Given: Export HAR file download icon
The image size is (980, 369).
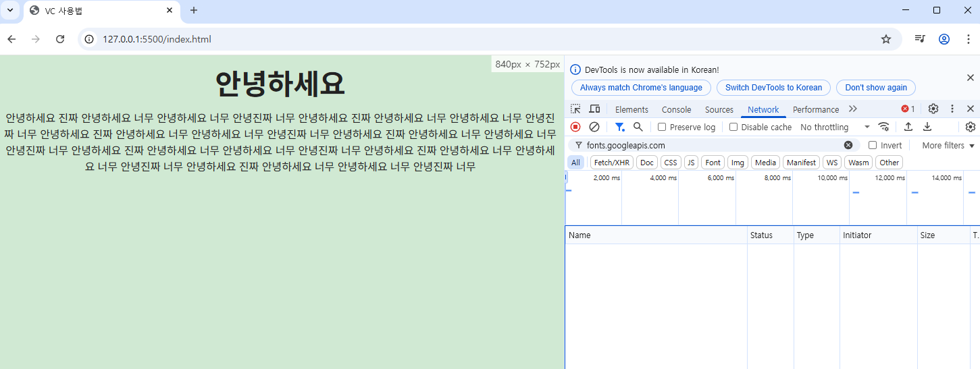Looking at the screenshot, I should 927,127.
